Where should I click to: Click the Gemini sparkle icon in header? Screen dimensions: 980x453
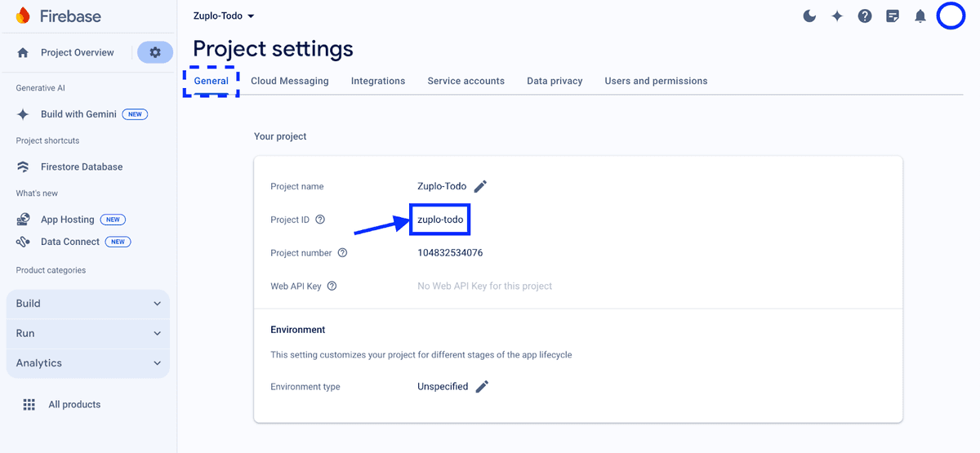837,16
